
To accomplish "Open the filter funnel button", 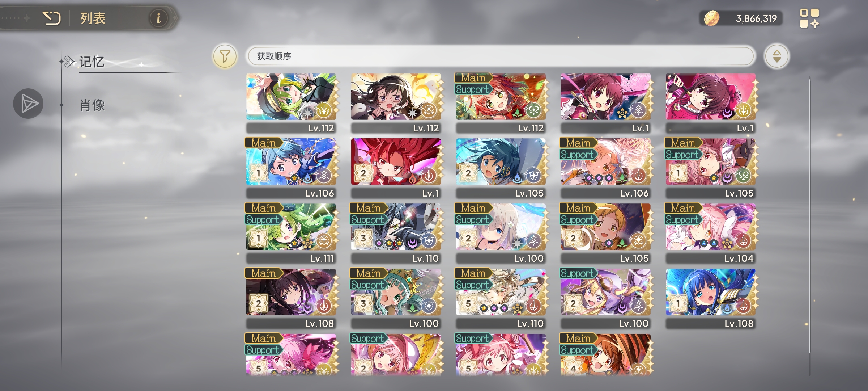I will point(225,56).
